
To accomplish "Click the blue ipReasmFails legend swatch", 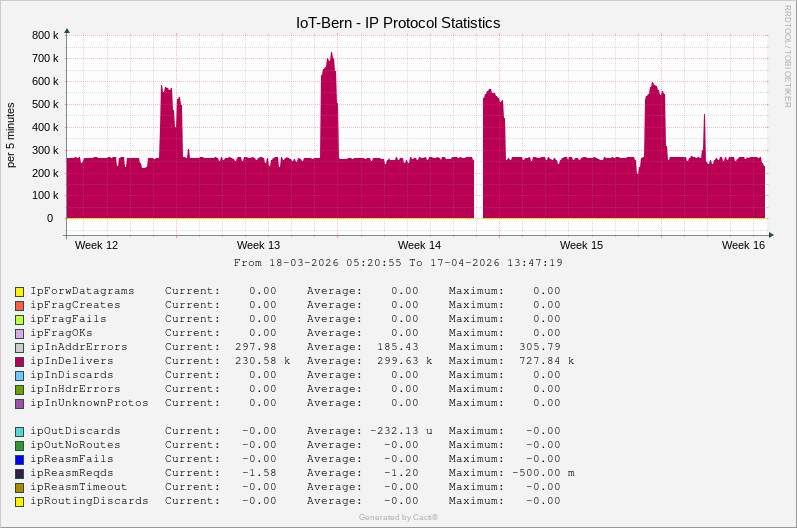I will pyautogui.click(x=19, y=460).
